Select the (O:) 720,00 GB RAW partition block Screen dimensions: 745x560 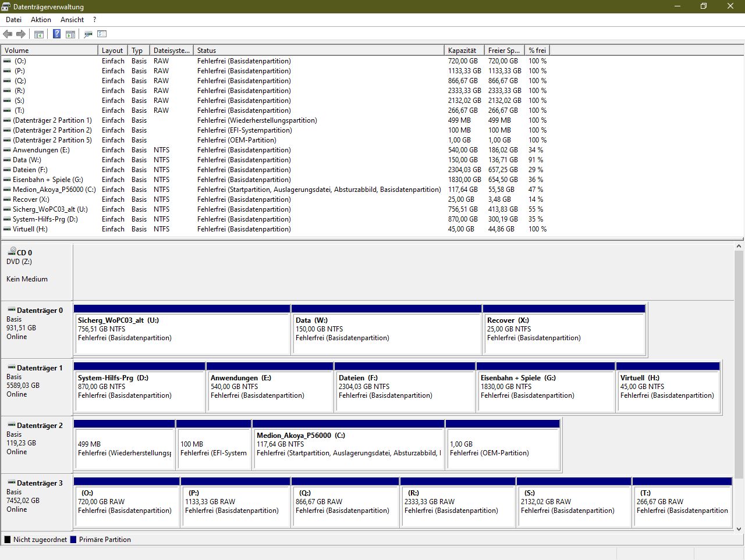pyautogui.click(x=127, y=502)
